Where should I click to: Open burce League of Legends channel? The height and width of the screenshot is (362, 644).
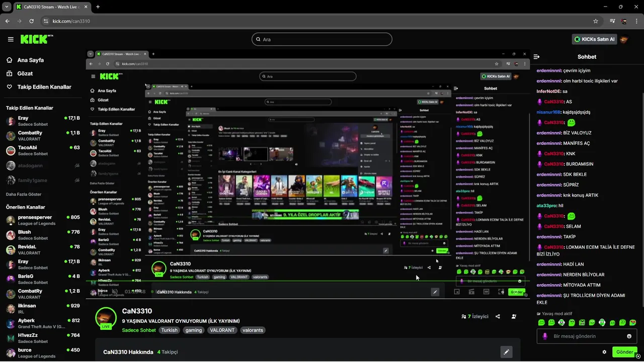[43, 353]
